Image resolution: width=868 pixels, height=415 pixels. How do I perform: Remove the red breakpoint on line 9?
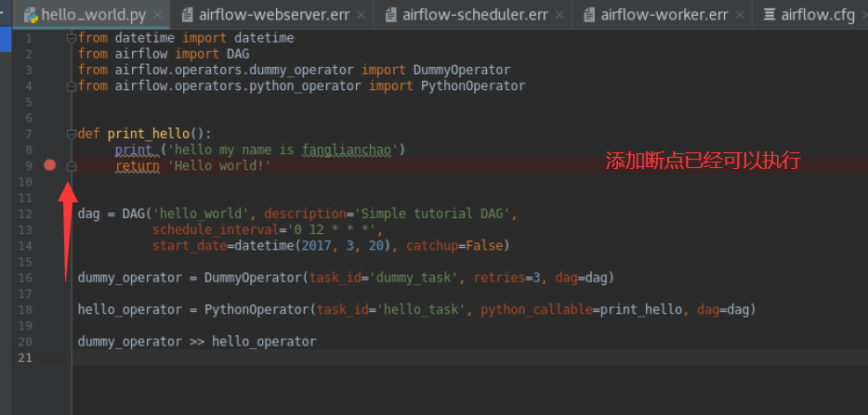tap(50, 165)
